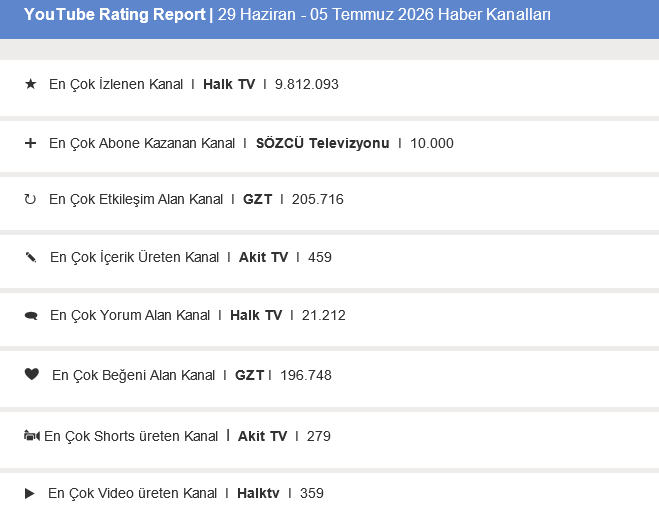Select GZT in Beğeni Alan row
The image size is (659, 517).
(x=250, y=375)
